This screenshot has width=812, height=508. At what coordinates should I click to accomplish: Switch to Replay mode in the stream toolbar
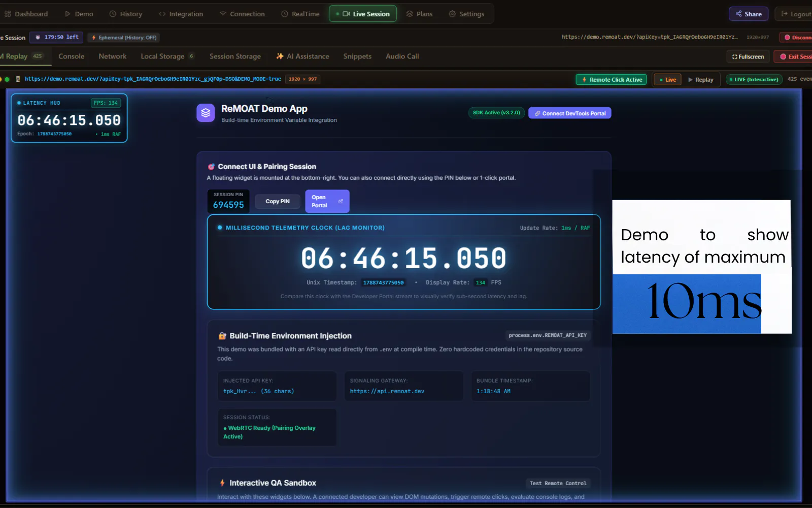coord(701,80)
